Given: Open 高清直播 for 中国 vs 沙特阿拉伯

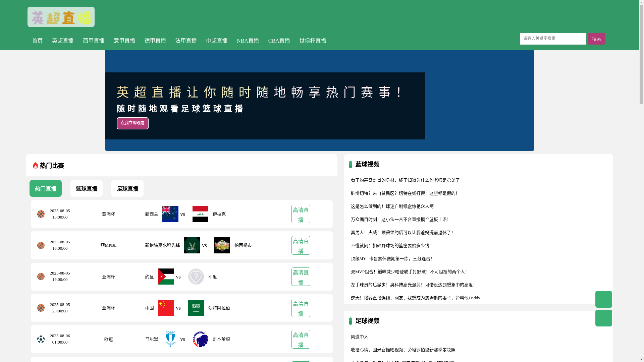Looking at the screenshot, I should point(301,308).
